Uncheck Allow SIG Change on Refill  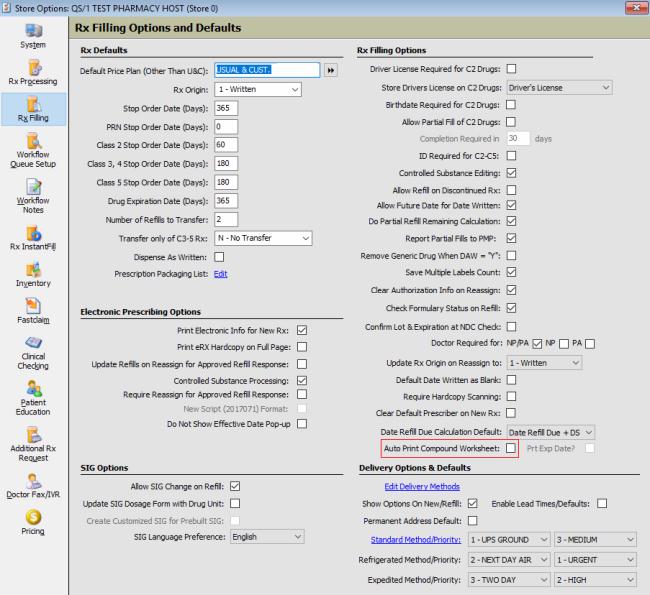(235, 486)
